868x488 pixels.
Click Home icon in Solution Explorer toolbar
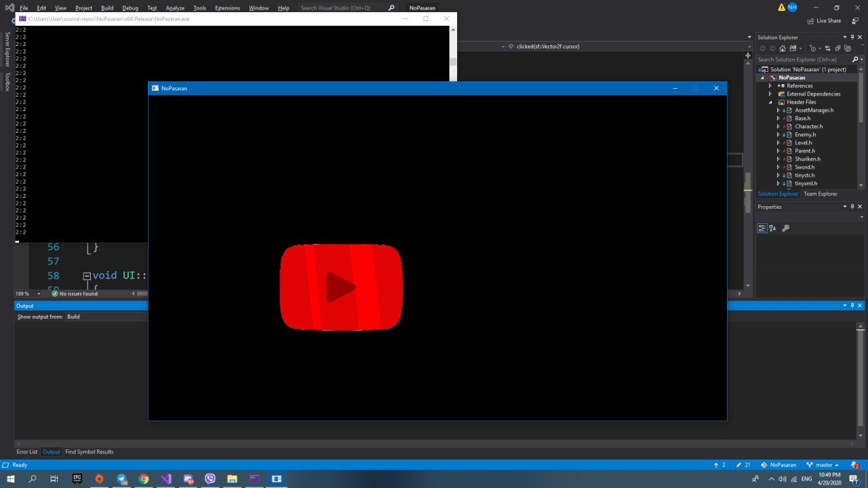pos(783,49)
